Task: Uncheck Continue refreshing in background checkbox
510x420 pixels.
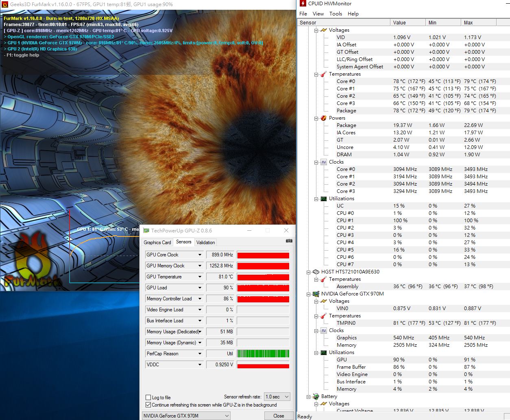Action: pyautogui.click(x=148, y=405)
